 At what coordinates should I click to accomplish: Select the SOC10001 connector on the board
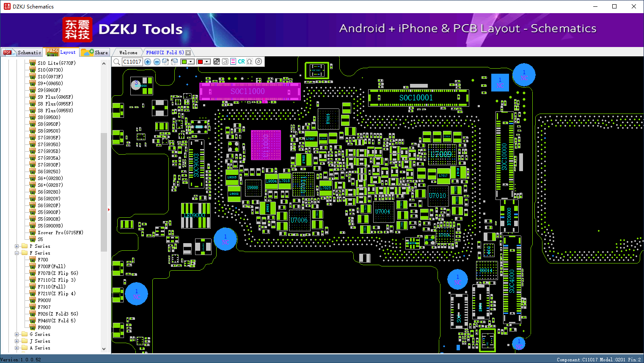click(418, 98)
